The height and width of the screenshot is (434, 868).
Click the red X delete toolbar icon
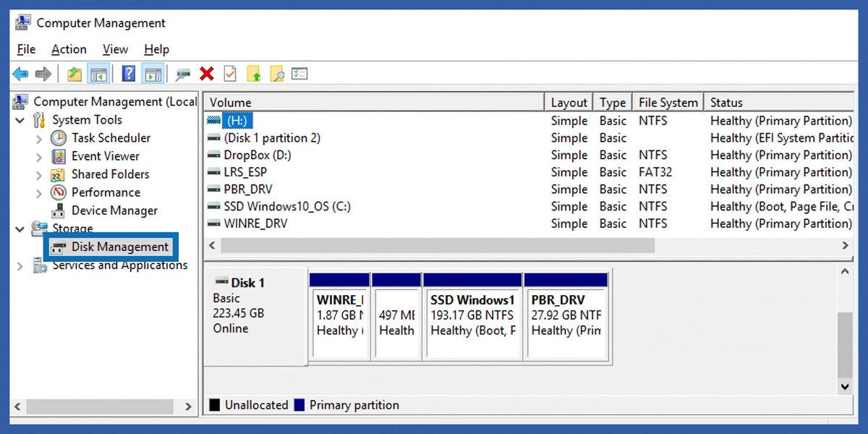pyautogui.click(x=207, y=73)
